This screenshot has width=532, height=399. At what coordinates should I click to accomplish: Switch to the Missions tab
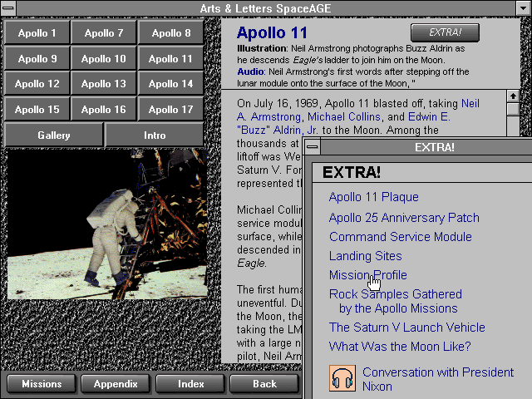pyautogui.click(x=42, y=384)
